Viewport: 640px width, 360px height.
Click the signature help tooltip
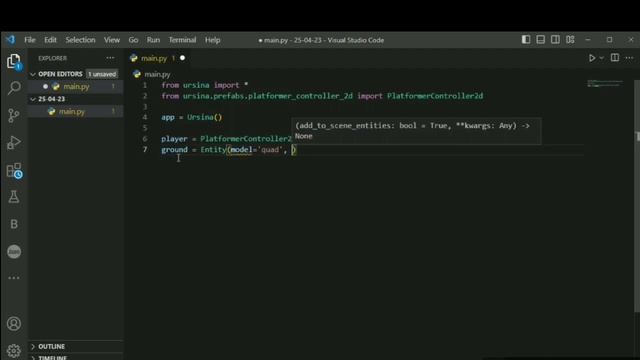(416, 131)
